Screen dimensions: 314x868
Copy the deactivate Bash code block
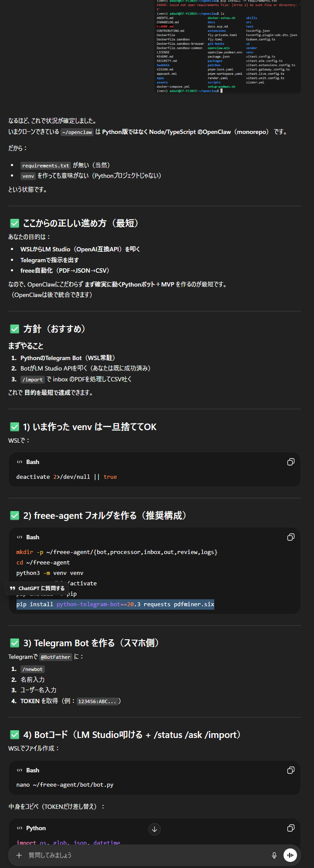[290, 462]
